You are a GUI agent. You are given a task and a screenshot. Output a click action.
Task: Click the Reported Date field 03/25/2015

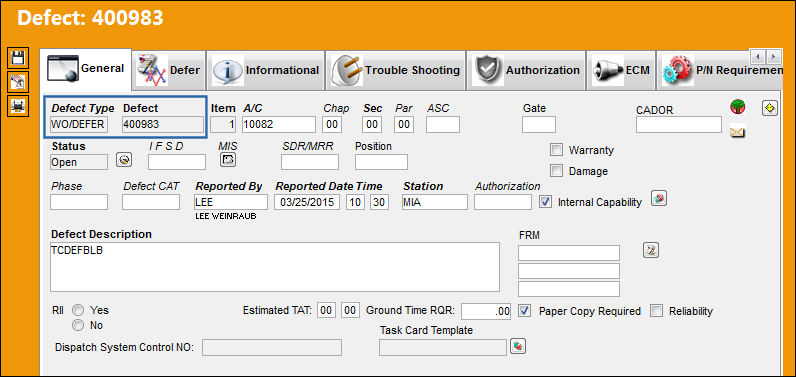(x=307, y=202)
